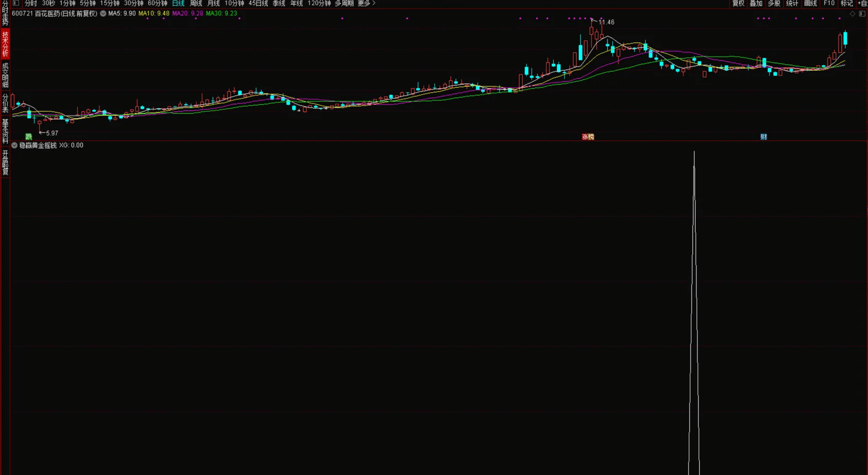Screen dimensions: 868x475
Task: Open the MA indicator settings dropdown circle
Action: 103,14
